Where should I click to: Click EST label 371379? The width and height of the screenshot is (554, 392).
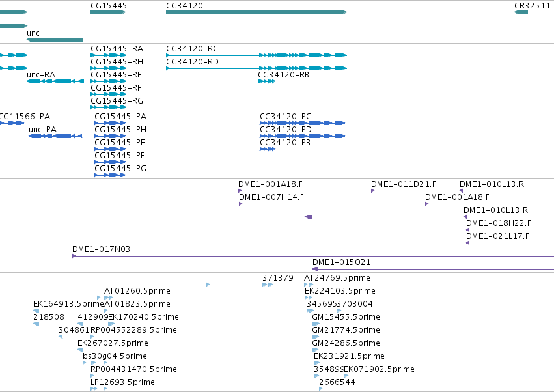click(x=278, y=278)
